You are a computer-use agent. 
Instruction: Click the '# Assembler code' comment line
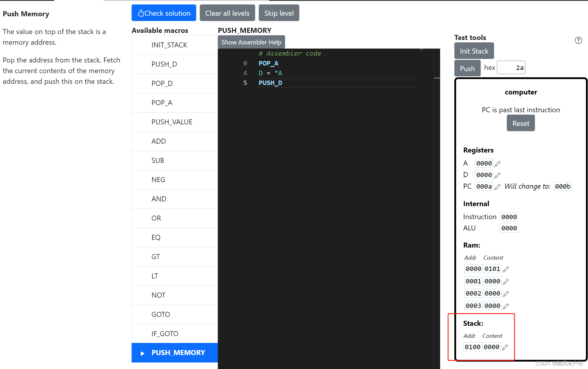tap(290, 54)
